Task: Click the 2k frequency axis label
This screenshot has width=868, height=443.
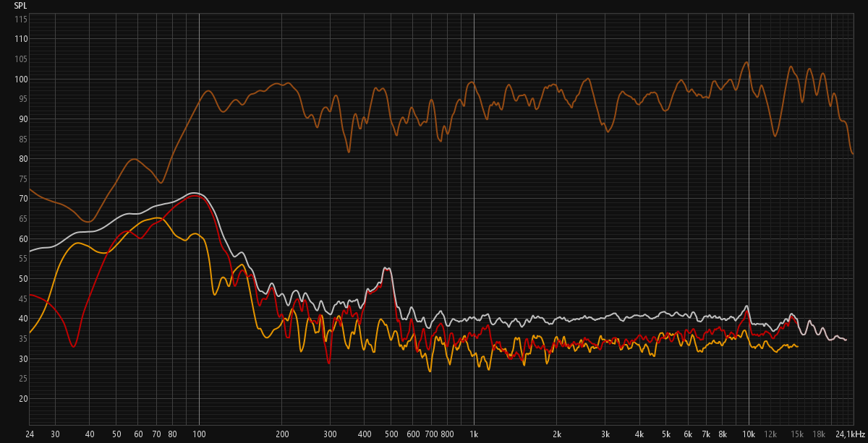Action: (557, 434)
